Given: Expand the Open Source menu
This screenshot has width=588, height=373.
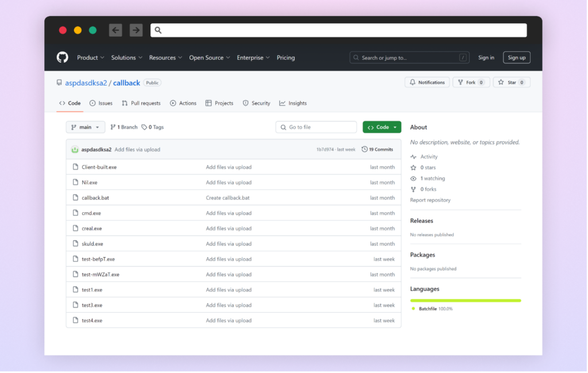Looking at the screenshot, I should pyautogui.click(x=210, y=58).
